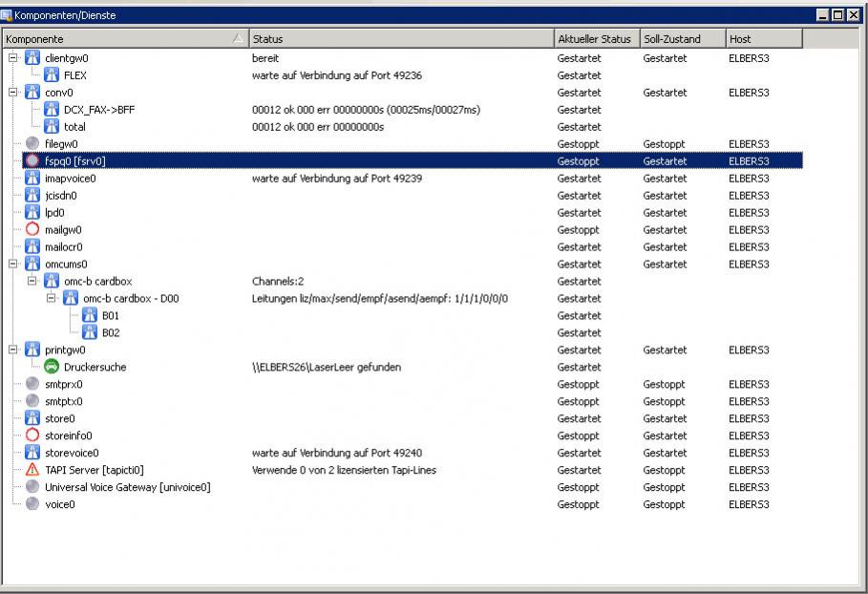Collapse the printgw0 tree node
Screen dimensions: 868x594
tap(13, 350)
